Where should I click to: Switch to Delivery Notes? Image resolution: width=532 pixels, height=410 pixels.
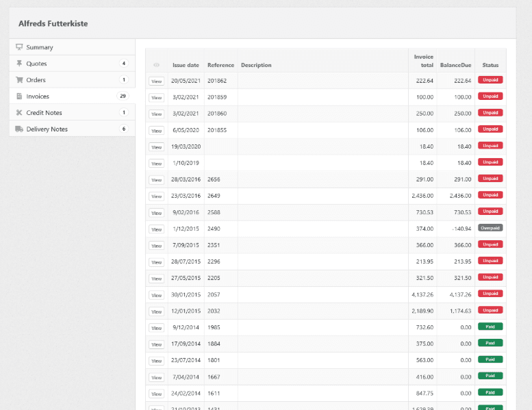tap(73, 129)
